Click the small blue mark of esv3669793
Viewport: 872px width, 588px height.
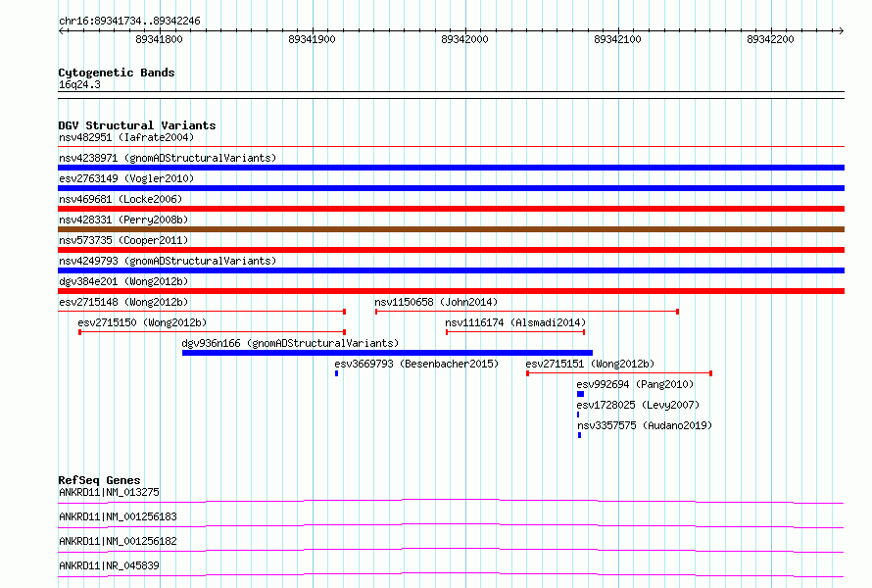[336, 373]
